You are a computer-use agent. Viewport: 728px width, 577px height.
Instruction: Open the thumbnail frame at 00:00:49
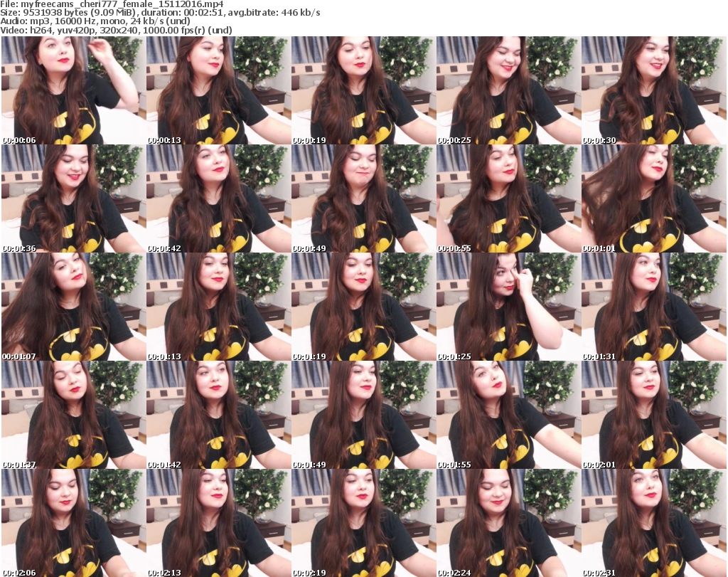click(363, 198)
